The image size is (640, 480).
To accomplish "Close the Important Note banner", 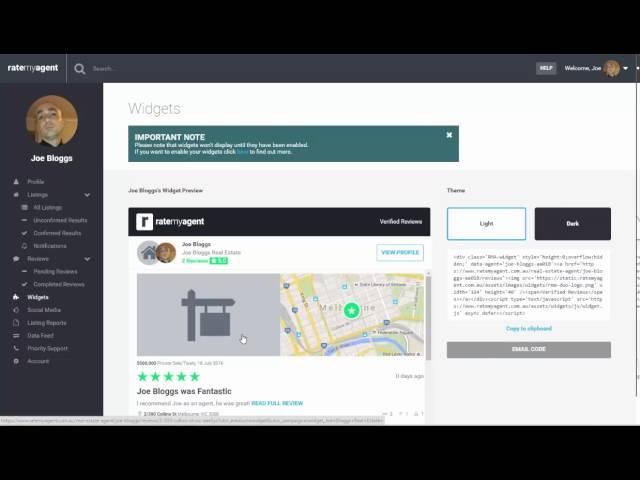I will (x=449, y=135).
